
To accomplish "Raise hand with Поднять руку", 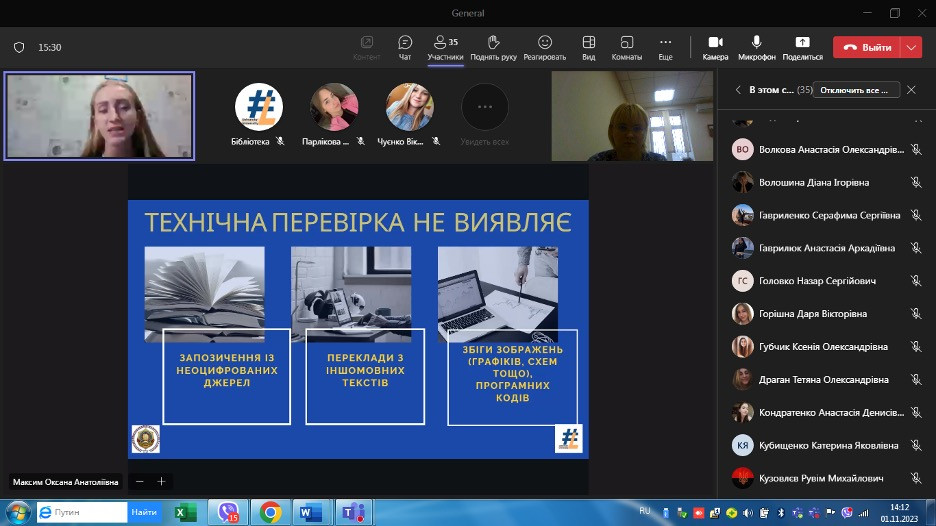I will pos(493,47).
